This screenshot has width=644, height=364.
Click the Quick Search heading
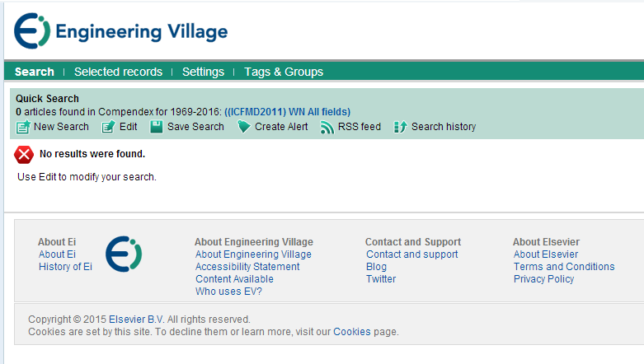pos(47,99)
